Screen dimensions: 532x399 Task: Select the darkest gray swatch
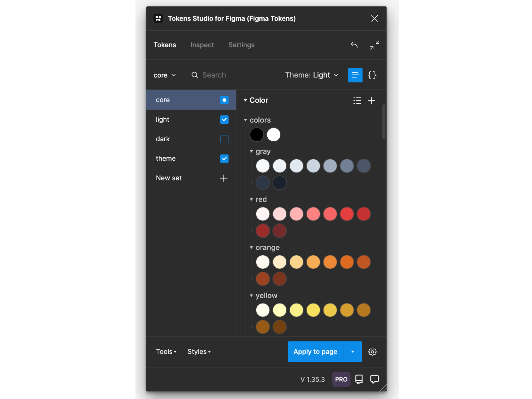pos(280,183)
